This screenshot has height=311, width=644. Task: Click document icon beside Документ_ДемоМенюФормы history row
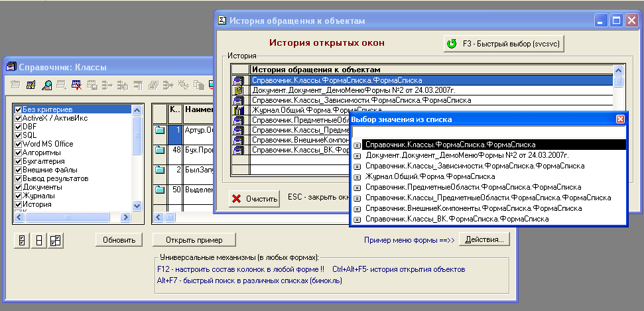tap(239, 90)
